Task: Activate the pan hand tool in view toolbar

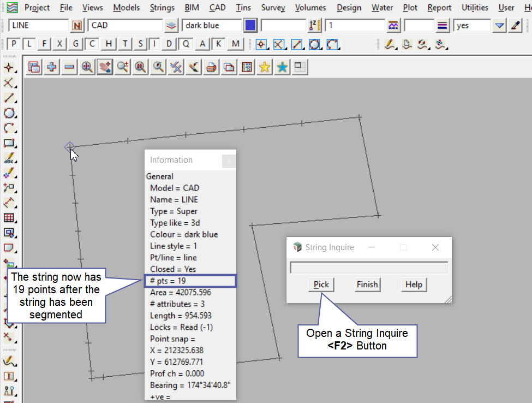Action: 105,67
